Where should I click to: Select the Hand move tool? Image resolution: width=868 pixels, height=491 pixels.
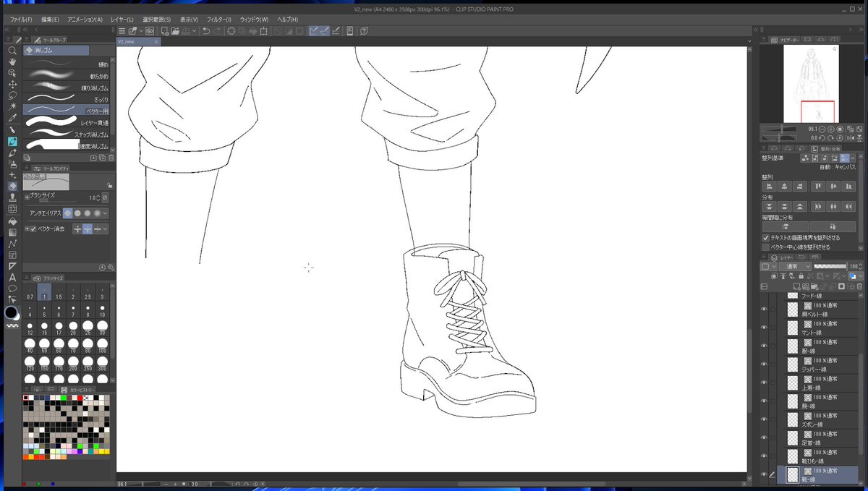point(12,62)
